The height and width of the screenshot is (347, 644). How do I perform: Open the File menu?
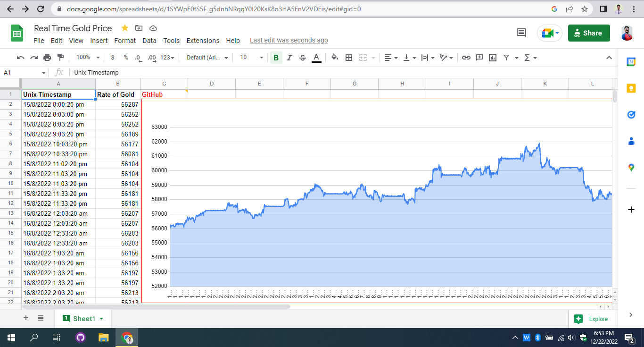(x=39, y=41)
